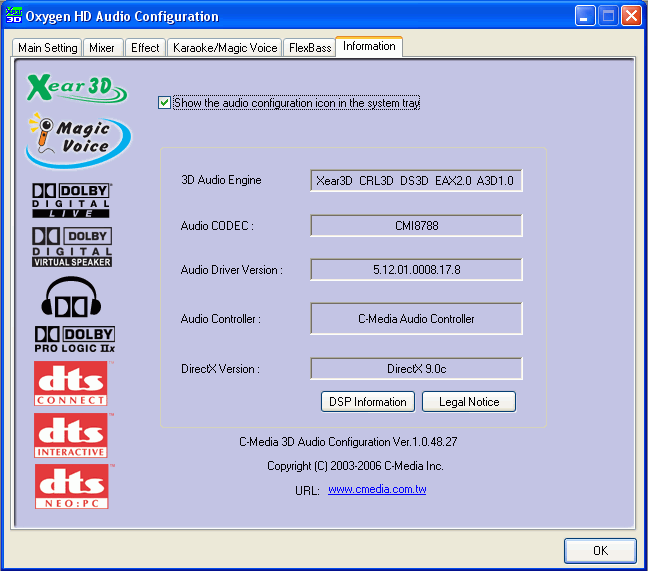The width and height of the screenshot is (648, 571).
Task: Click the driver version 5.12.01.0008.17.8 field
Action: pos(416,270)
